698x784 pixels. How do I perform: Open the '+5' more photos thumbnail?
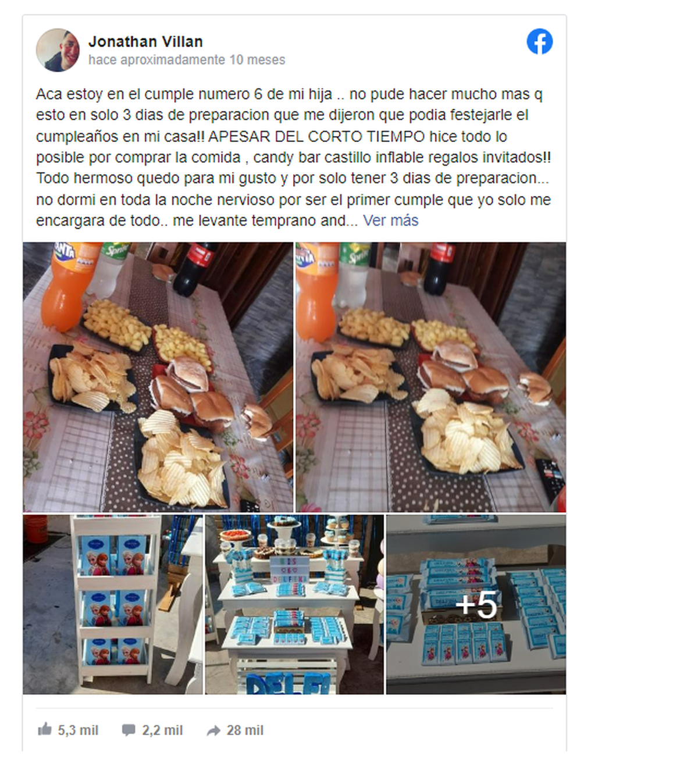[476, 604]
